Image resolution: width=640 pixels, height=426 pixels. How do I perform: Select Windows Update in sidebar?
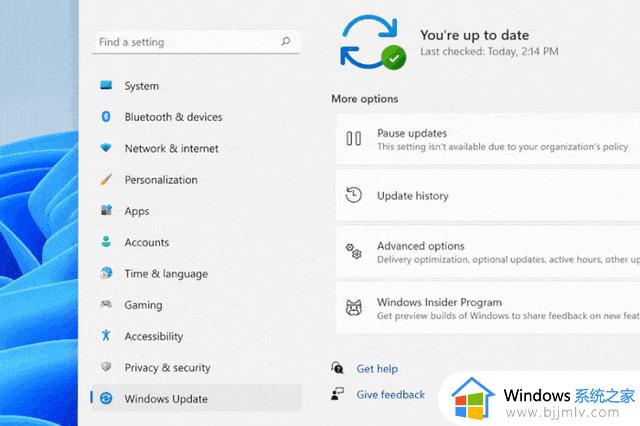coord(196,398)
